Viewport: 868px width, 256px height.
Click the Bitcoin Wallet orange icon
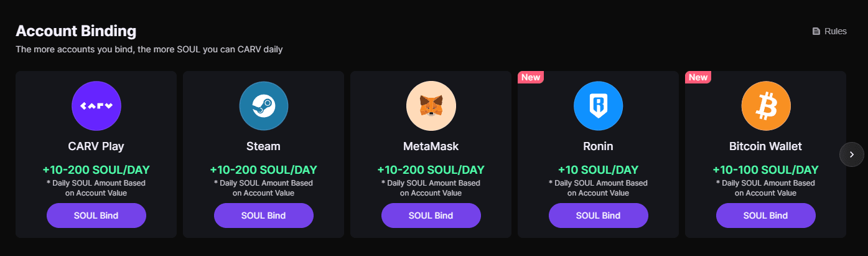pyautogui.click(x=765, y=106)
